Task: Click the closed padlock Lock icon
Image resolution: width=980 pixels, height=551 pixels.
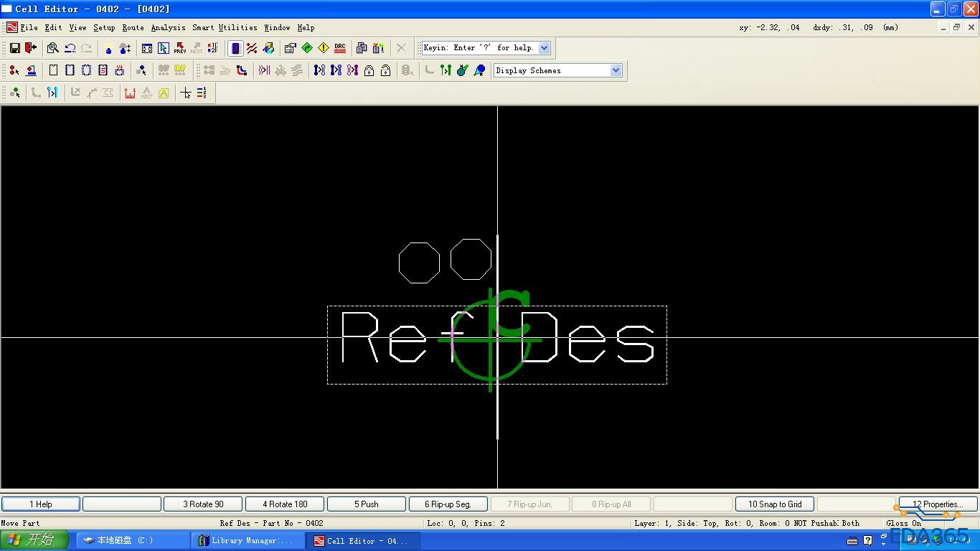Action: pyautogui.click(x=369, y=70)
